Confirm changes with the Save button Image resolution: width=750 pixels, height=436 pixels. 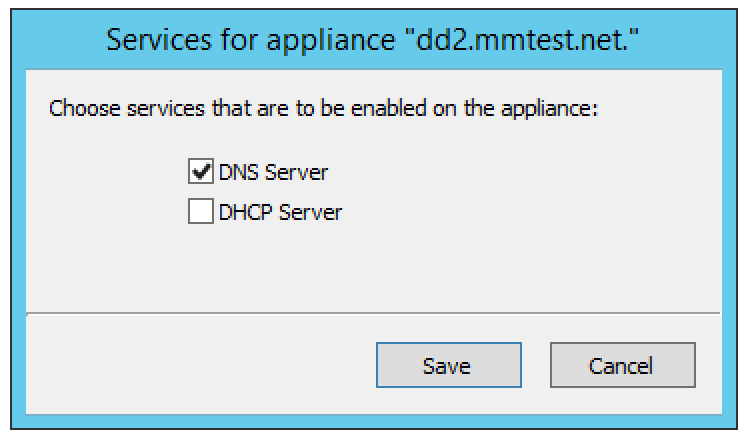click(x=449, y=365)
